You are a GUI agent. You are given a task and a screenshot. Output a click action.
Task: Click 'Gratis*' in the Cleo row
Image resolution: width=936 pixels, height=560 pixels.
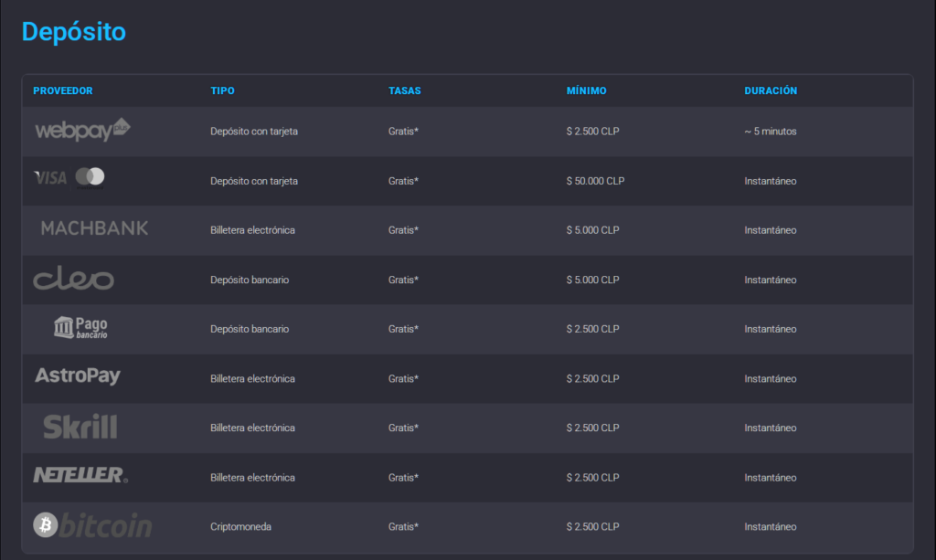pyautogui.click(x=403, y=280)
